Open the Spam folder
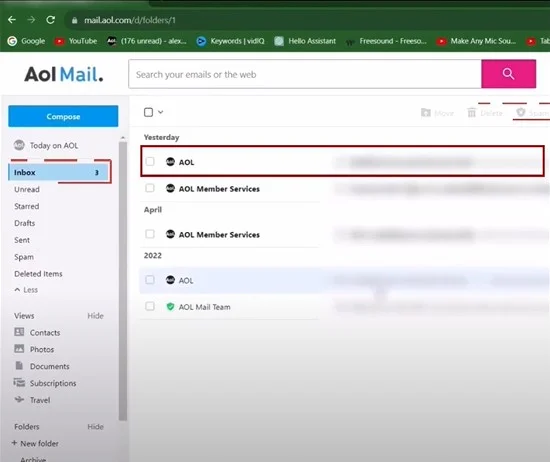Viewport: 550px width, 462px height. pos(24,257)
